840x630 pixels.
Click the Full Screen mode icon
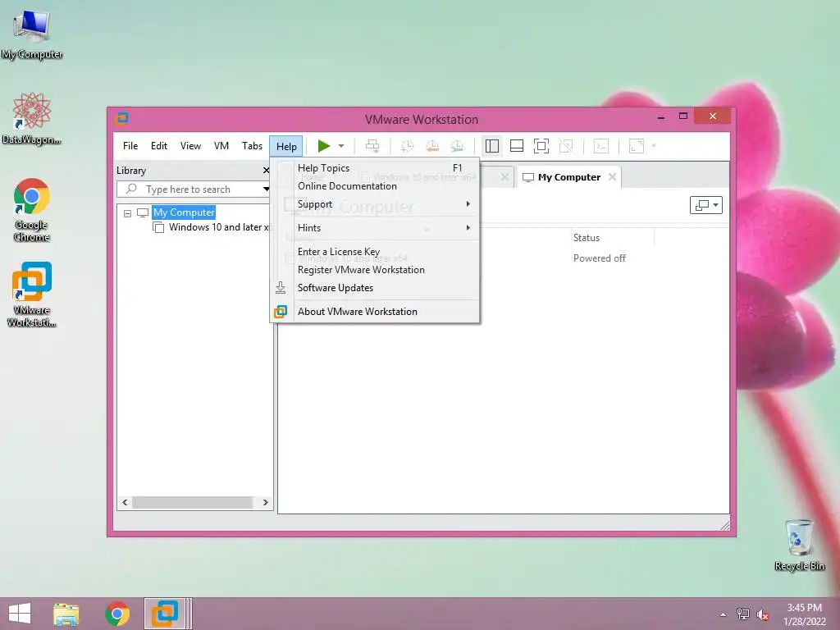click(x=541, y=146)
